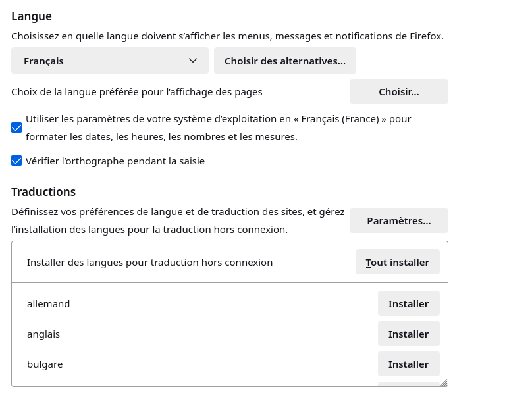This screenshot has width=532, height=402.
Task: Click the Choix de la langue préférée text
Action: (x=137, y=91)
